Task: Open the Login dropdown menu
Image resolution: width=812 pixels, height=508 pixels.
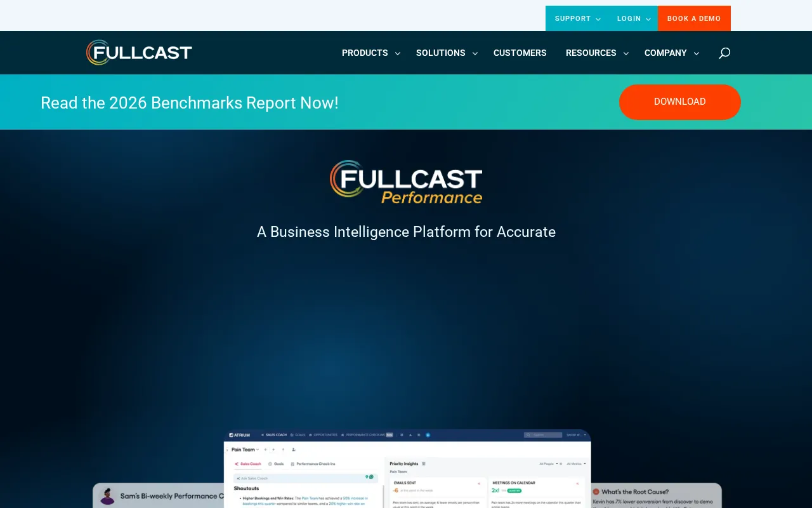Action: click(633, 18)
